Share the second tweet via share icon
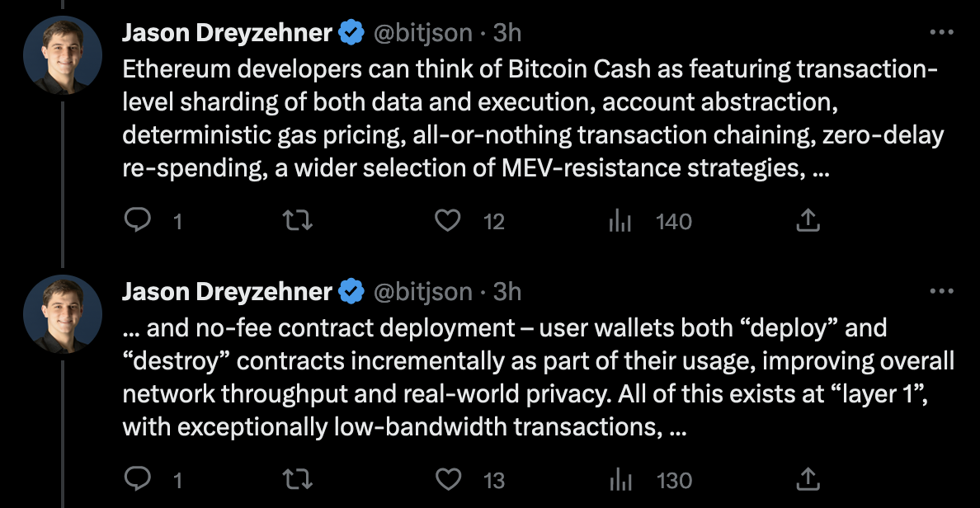This screenshot has width=980, height=508. (x=808, y=479)
